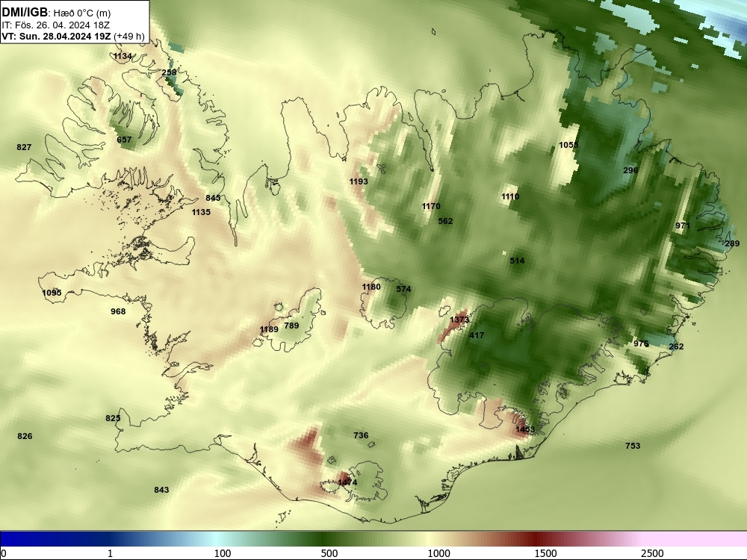Click the 657 value in the Westfjords
The image size is (747, 560).
click(124, 140)
